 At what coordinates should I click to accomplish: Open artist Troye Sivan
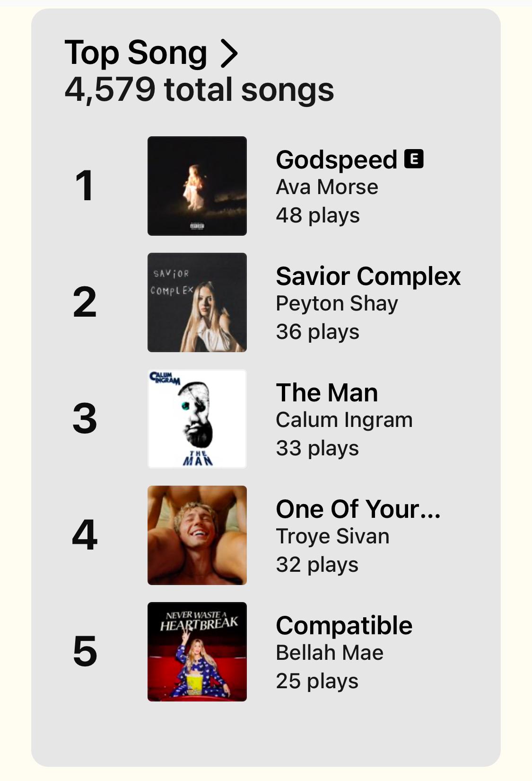(x=333, y=537)
